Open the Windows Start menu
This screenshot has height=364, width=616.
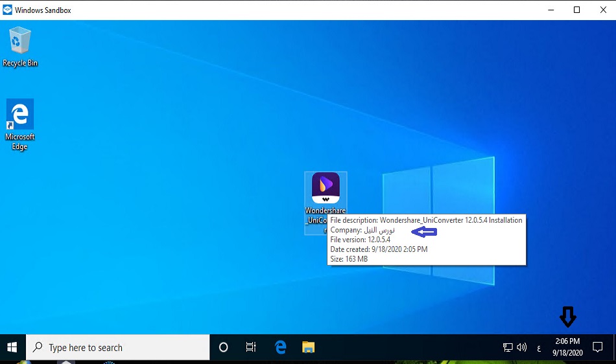click(x=12, y=348)
